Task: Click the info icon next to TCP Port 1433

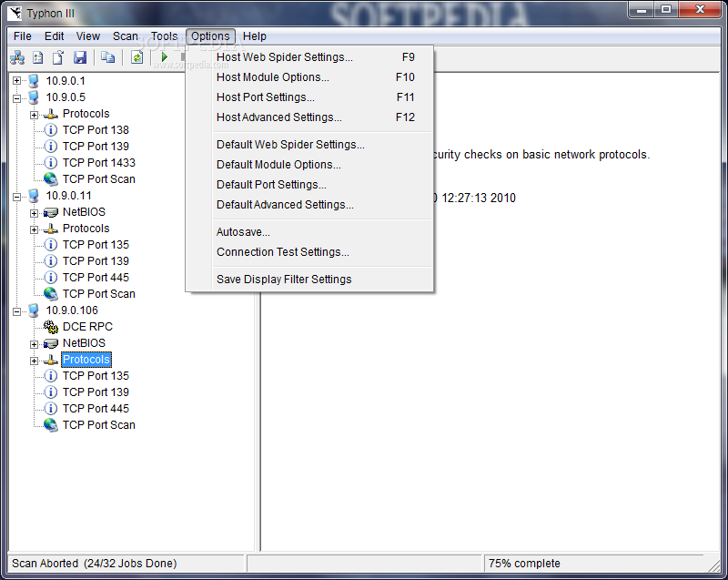Action: [x=51, y=163]
